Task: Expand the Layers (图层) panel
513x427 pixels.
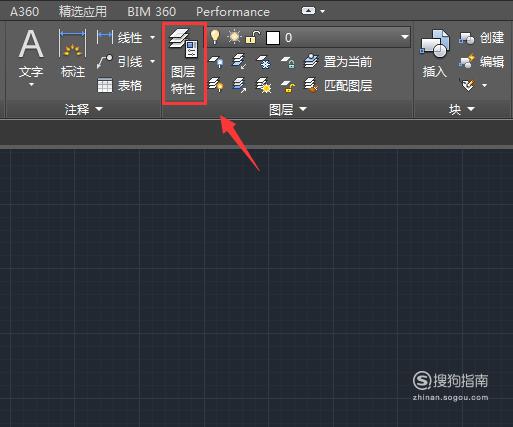Action: click(288, 109)
